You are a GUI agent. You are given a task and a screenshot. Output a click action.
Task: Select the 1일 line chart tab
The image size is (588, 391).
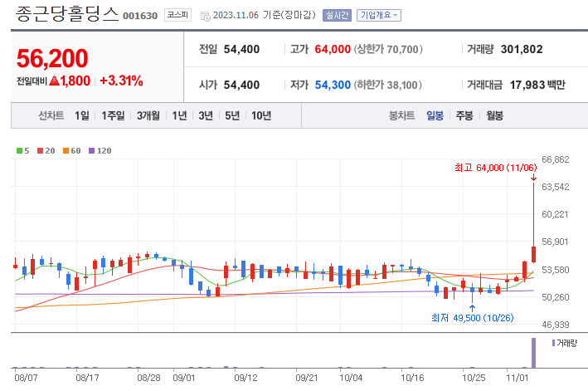point(82,115)
